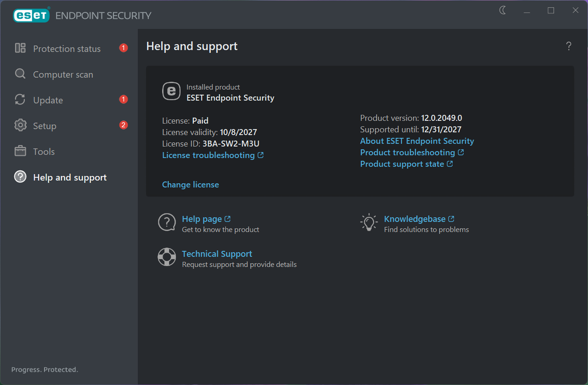The height and width of the screenshot is (385, 588).
Task: Open the Knowledgebase link
Action: coord(415,219)
